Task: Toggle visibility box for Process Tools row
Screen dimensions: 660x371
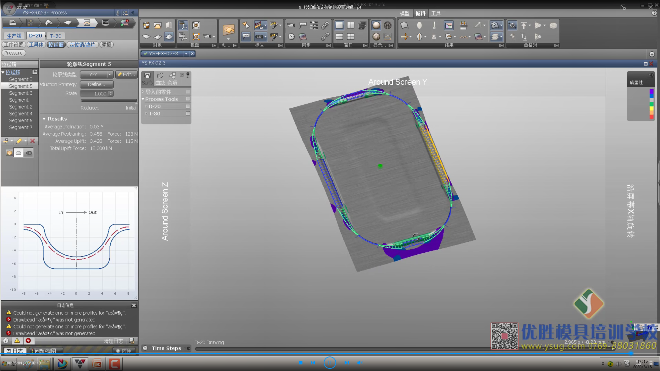Action: (188, 99)
